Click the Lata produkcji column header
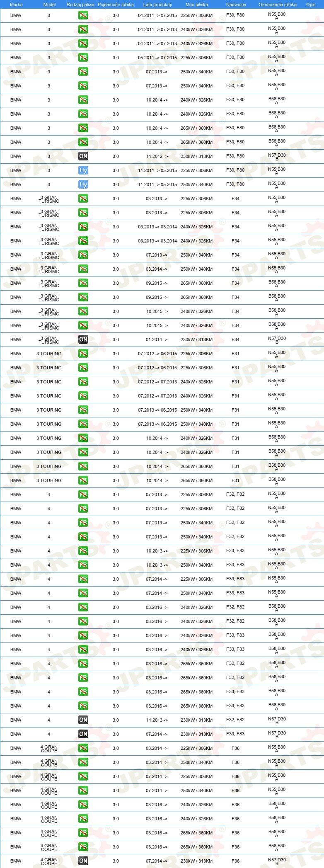The height and width of the screenshot is (868, 324). 157,5
